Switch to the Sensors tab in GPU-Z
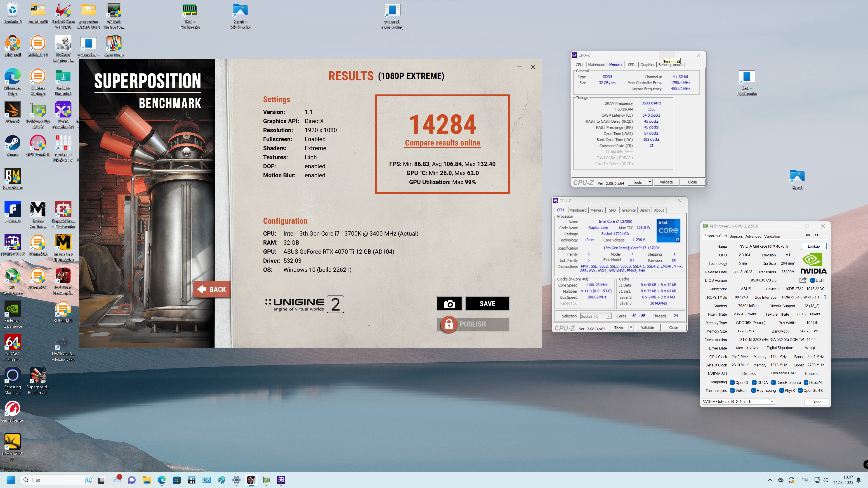Image resolution: width=868 pixels, height=488 pixels. tap(736, 236)
